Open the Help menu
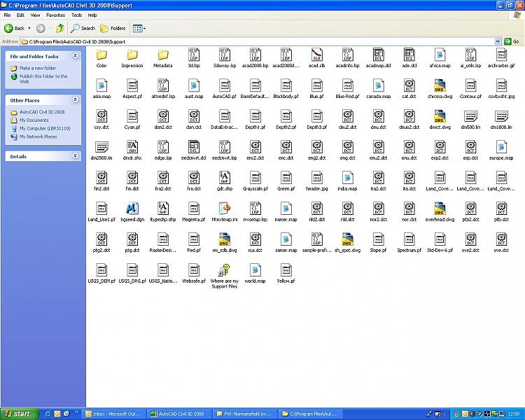 click(92, 15)
